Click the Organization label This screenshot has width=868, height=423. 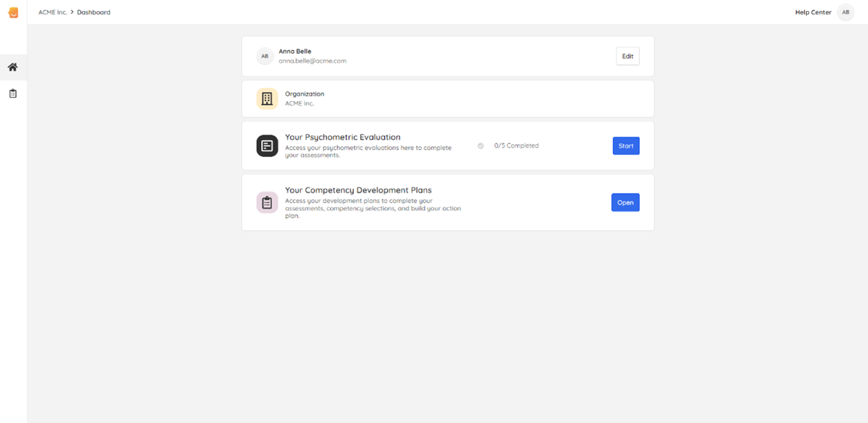click(x=304, y=94)
